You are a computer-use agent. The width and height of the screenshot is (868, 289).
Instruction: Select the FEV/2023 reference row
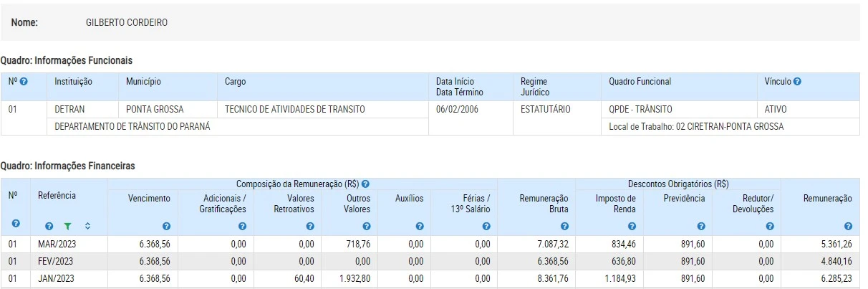point(55,262)
